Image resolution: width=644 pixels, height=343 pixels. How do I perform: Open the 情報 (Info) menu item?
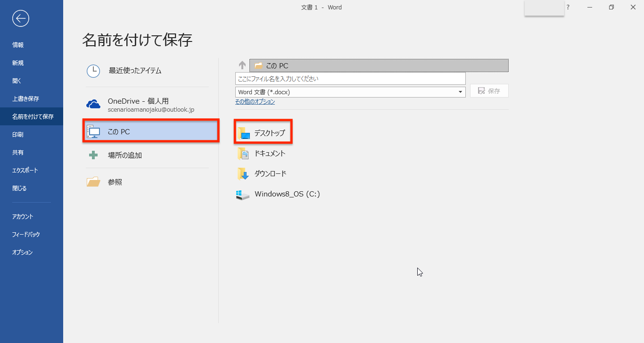point(18,45)
